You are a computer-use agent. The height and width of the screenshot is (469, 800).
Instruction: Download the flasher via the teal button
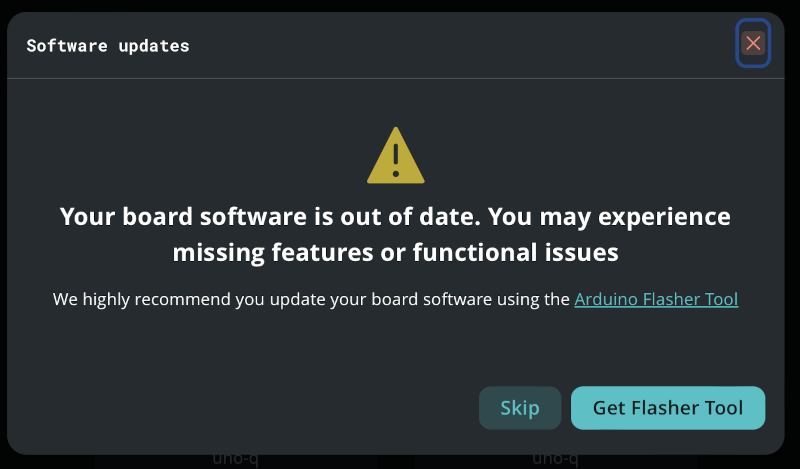click(x=668, y=408)
